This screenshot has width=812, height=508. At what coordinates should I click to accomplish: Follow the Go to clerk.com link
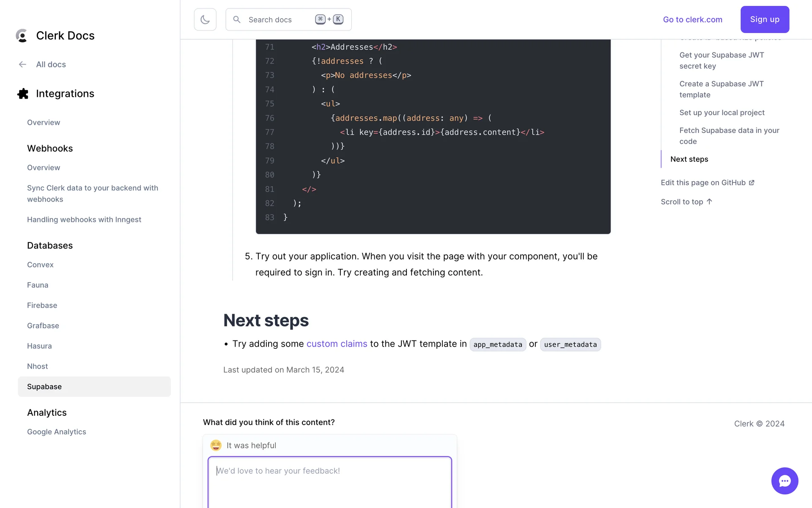click(692, 19)
